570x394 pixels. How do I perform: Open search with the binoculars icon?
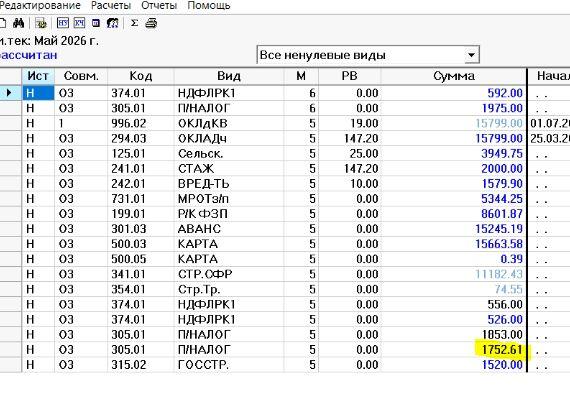[x=19, y=23]
